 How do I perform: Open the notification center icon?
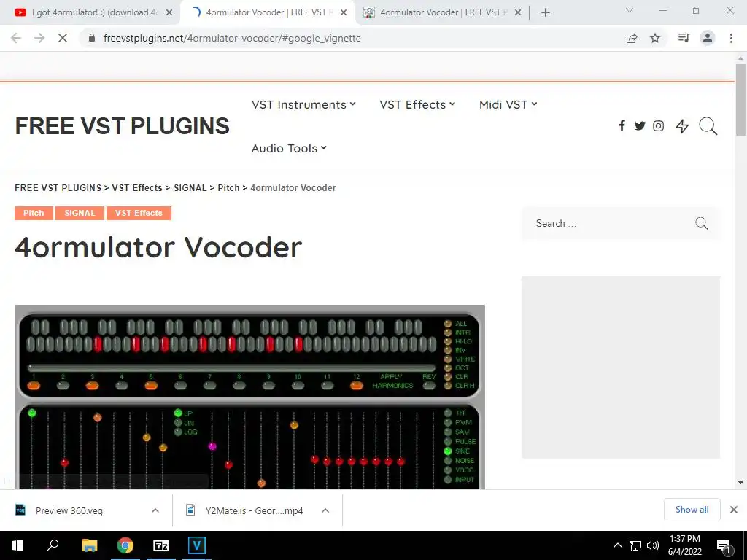tap(724, 545)
